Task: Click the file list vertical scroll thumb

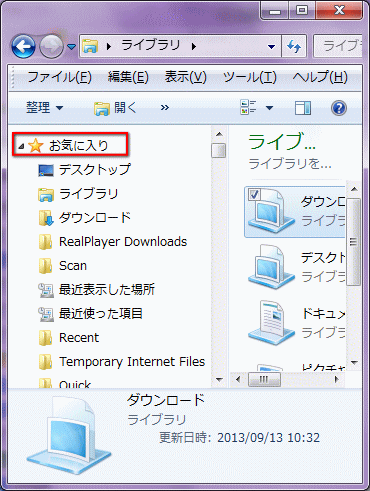Action: tap(353, 242)
